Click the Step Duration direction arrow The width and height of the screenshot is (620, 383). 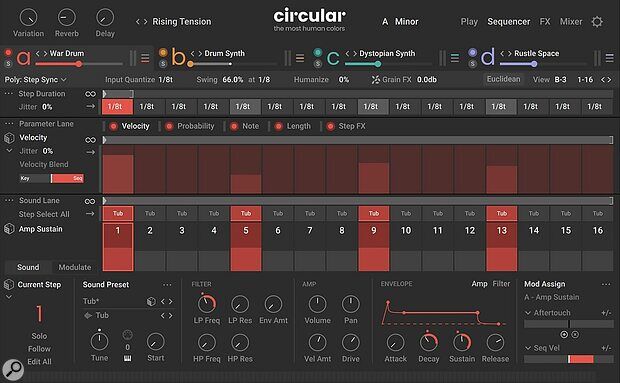(91, 106)
